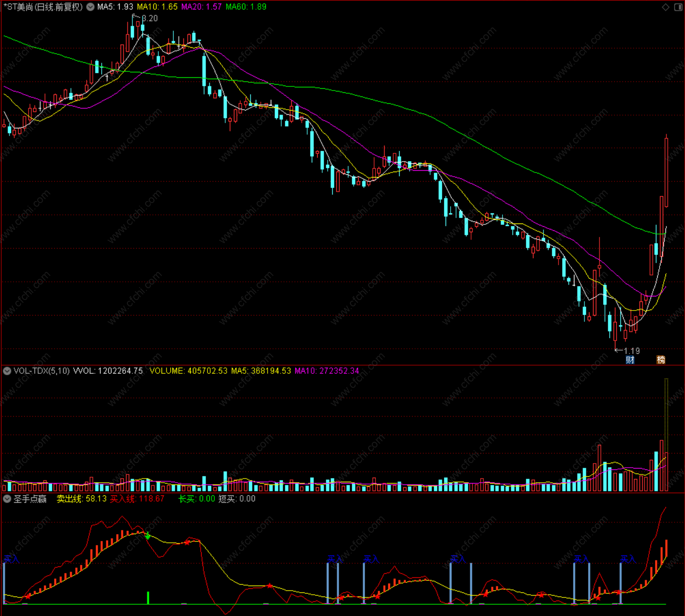Open the VOL-TDX indicator dropdown circle

point(7,371)
